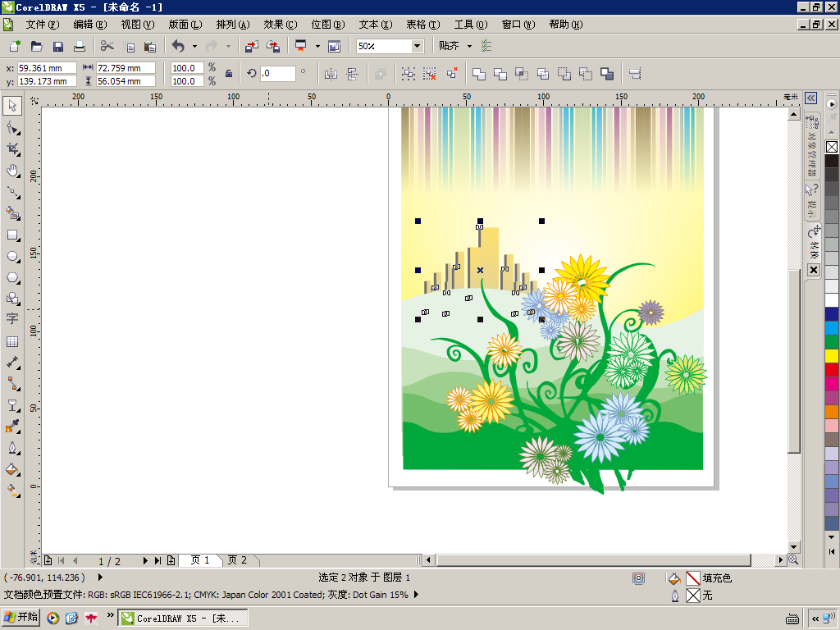Viewport: 840px width, 630px height.
Task: Add a page after the last
Action: (x=171, y=561)
